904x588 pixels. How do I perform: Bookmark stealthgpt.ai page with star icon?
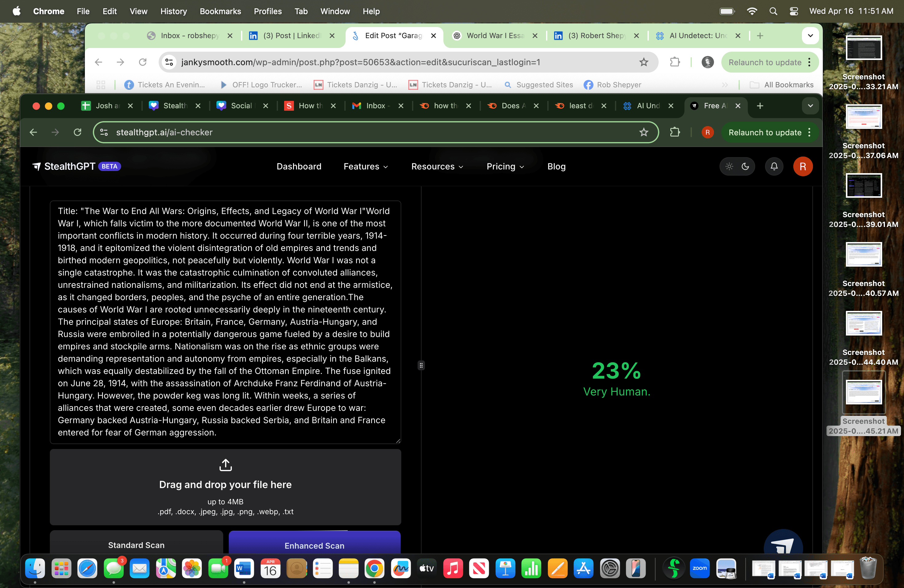(644, 132)
